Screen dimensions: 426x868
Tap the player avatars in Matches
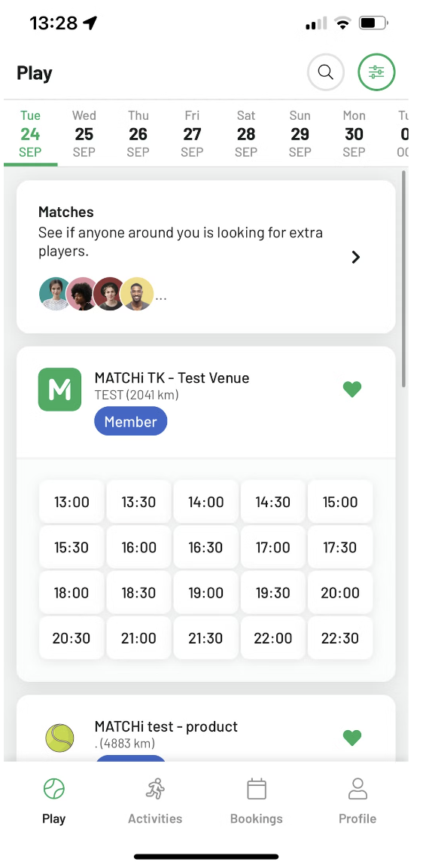tap(97, 293)
